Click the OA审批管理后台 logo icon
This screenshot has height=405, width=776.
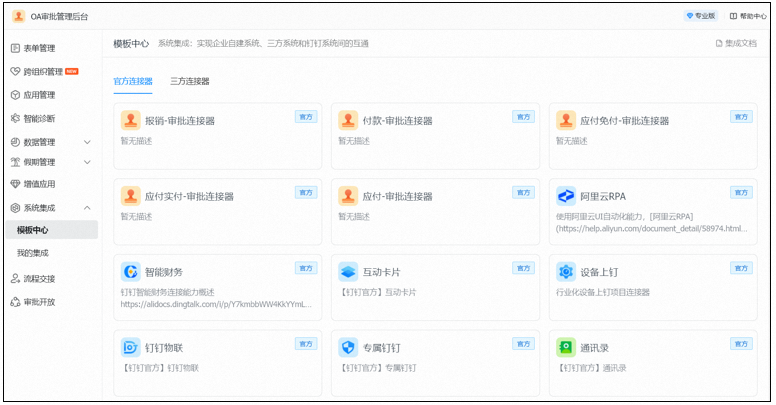tap(18, 16)
